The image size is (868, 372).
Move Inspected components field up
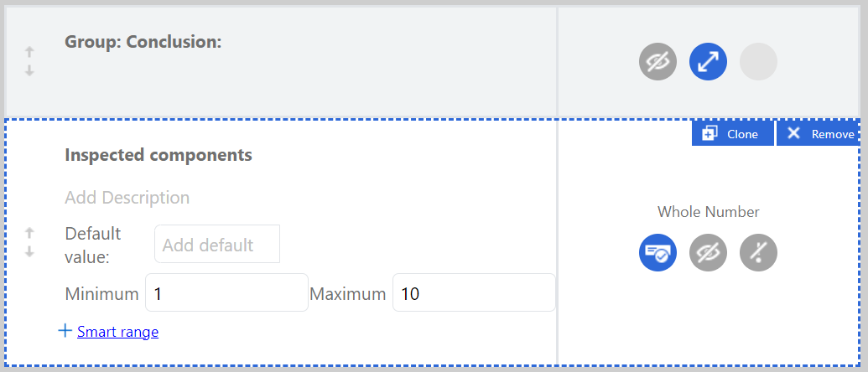[x=29, y=232]
